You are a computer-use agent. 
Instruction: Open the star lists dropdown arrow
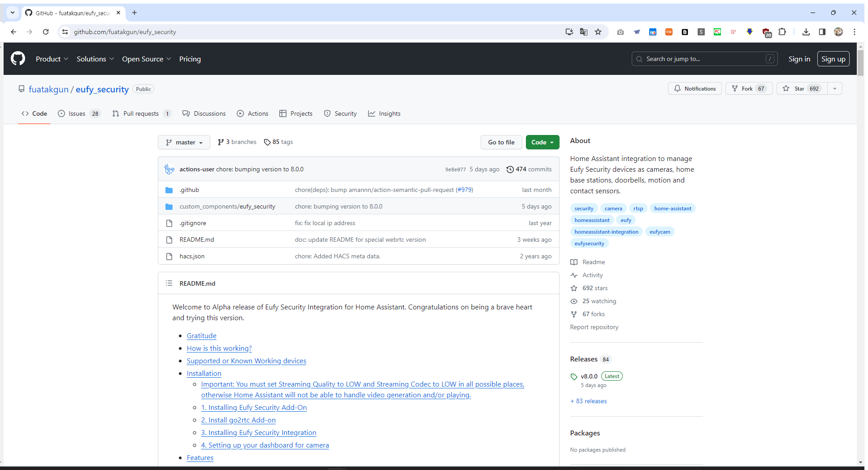click(835, 88)
